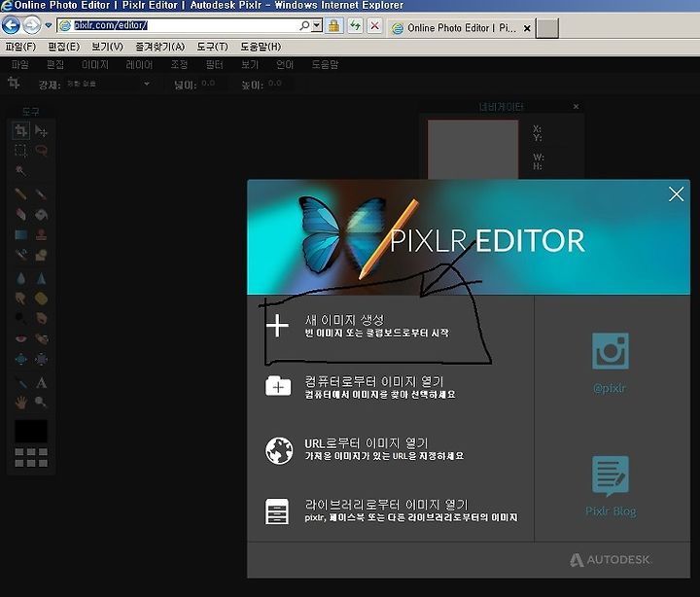Screen dimensions: 700x597
Task: Select the Paint Bucket tool
Action: (x=41, y=214)
